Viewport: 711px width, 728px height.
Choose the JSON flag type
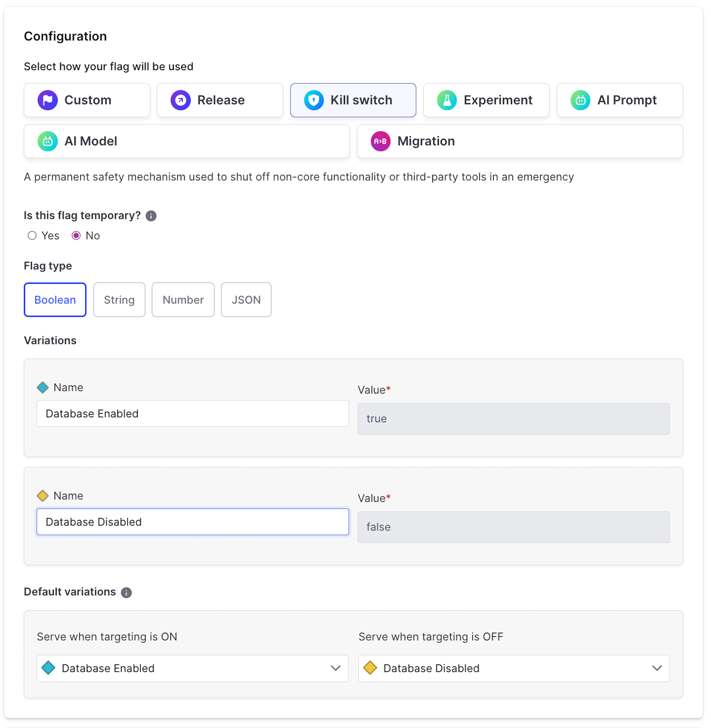(246, 300)
